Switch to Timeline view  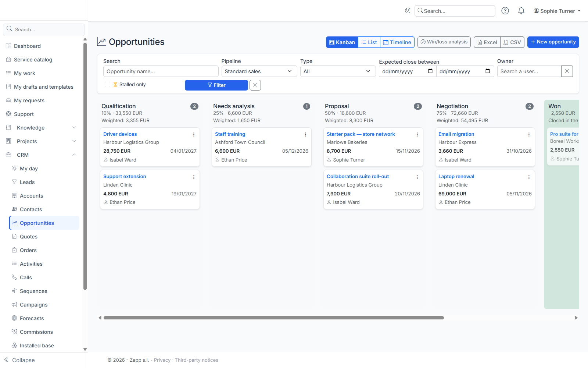click(397, 42)
